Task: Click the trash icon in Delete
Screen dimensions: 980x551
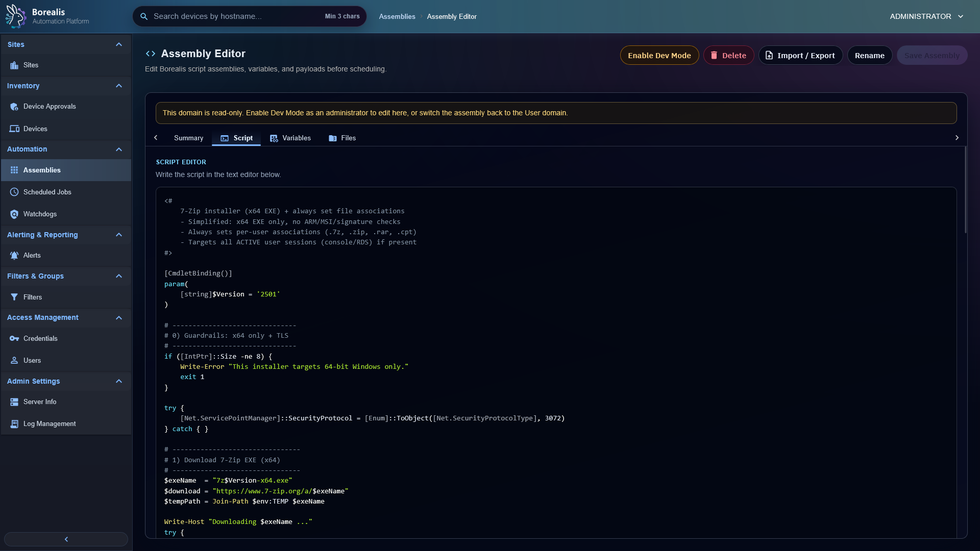Action: tap(714, 55)
